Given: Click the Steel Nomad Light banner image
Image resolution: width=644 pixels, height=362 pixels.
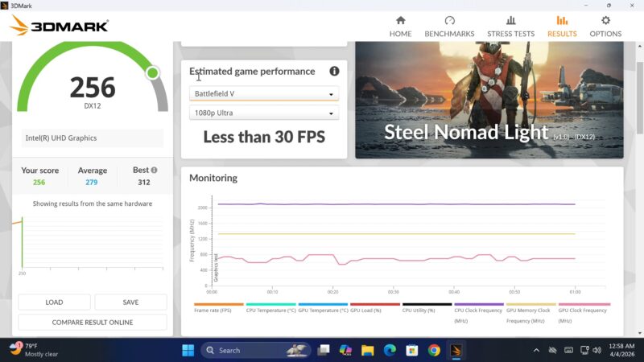Looking at the screenshot, I should 489,100.
